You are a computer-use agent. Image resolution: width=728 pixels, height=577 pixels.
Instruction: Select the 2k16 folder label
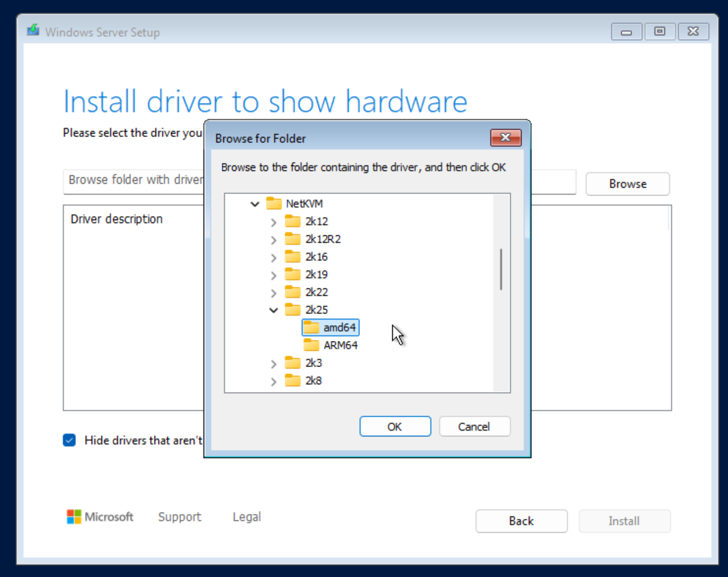pyautogui.click(x=316, y=257)
